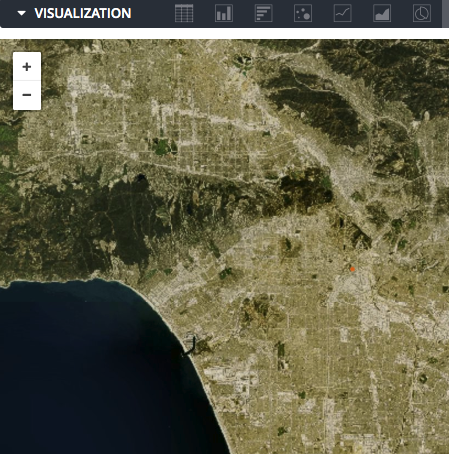Zoom out the map with minus

coord(27,95)
